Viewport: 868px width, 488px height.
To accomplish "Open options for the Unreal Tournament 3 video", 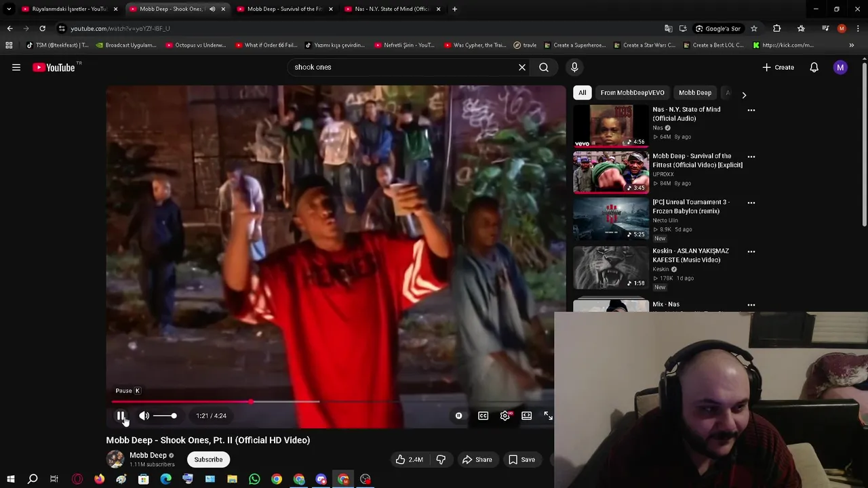I will [751, 203].
